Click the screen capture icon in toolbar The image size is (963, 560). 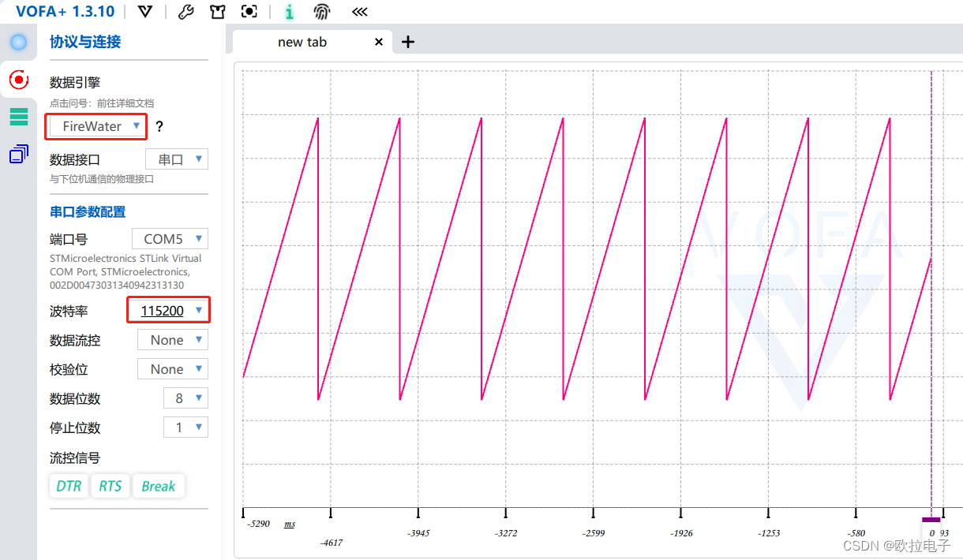(x=249, y=12)
